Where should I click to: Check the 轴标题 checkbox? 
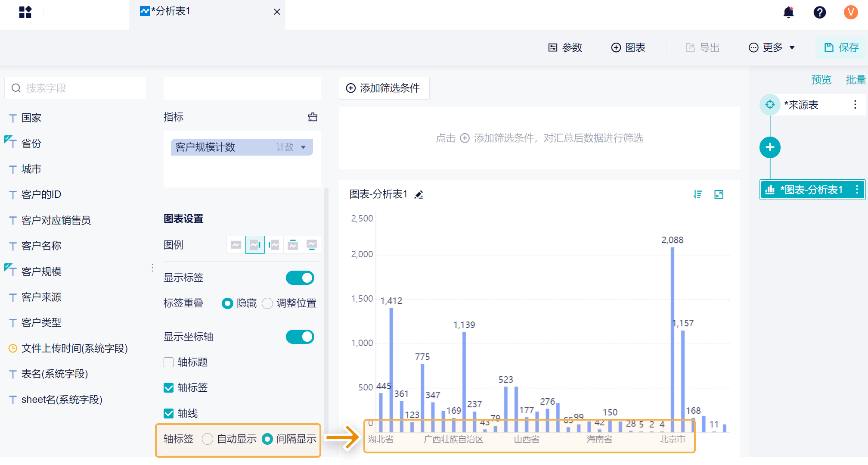click(169, 362)
